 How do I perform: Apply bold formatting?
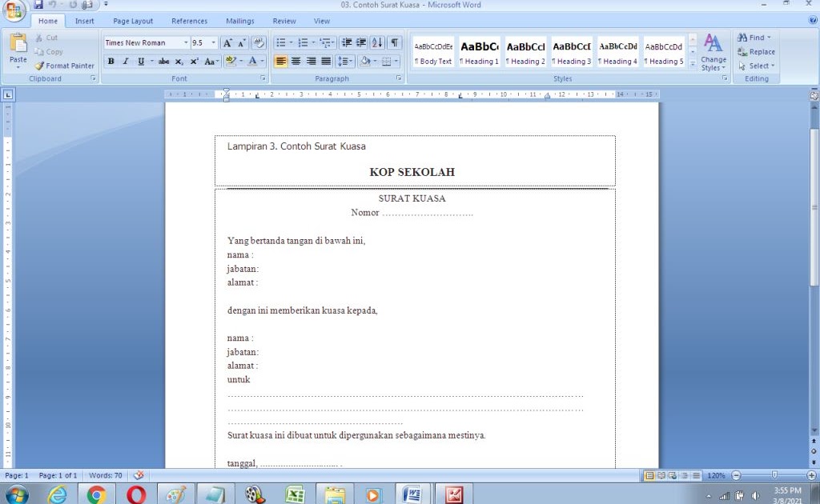pyautogui.click(x=111, y=60)
